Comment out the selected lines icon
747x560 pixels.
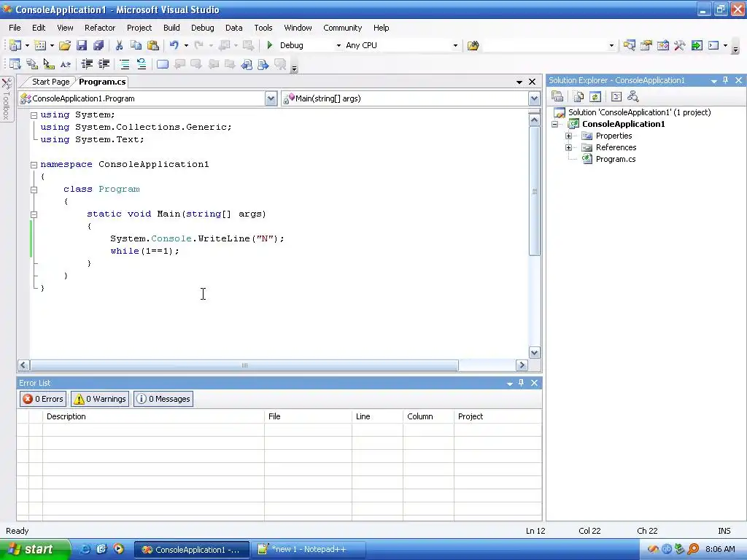pos(124,64)
